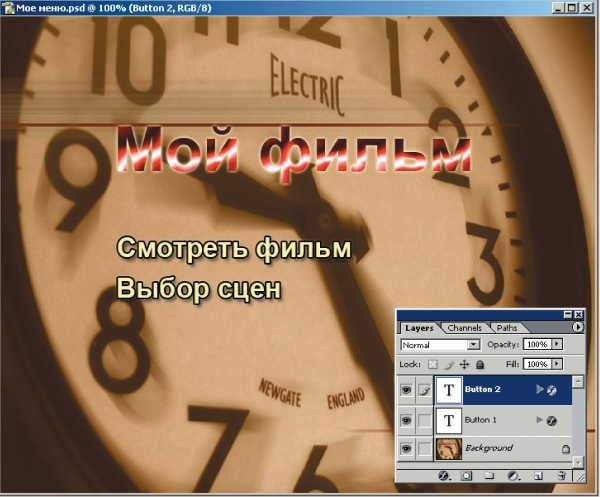
Task: Switch to the Channels tab
Action: [x=465, y=328]
